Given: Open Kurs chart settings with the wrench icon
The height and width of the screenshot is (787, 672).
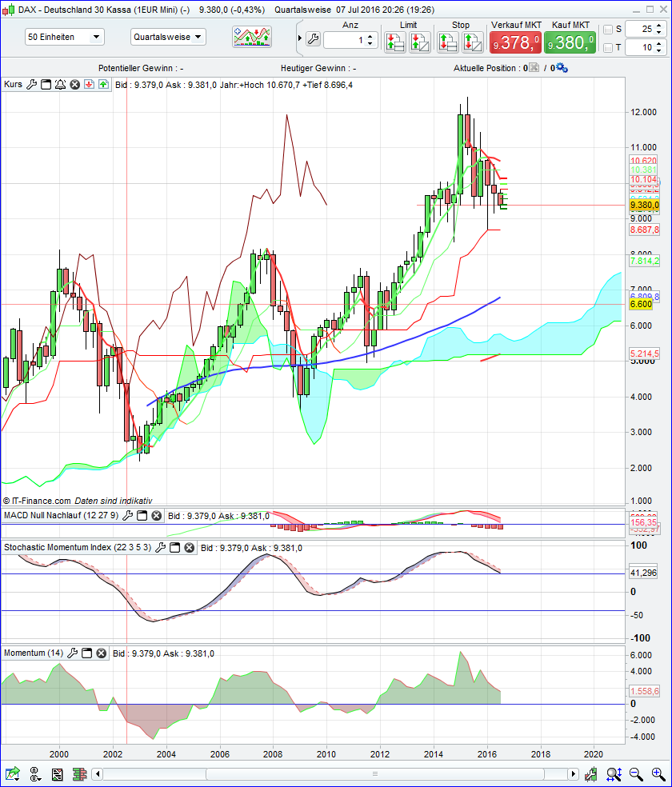Looking at the screenshot, I should [x=32, y=84].
